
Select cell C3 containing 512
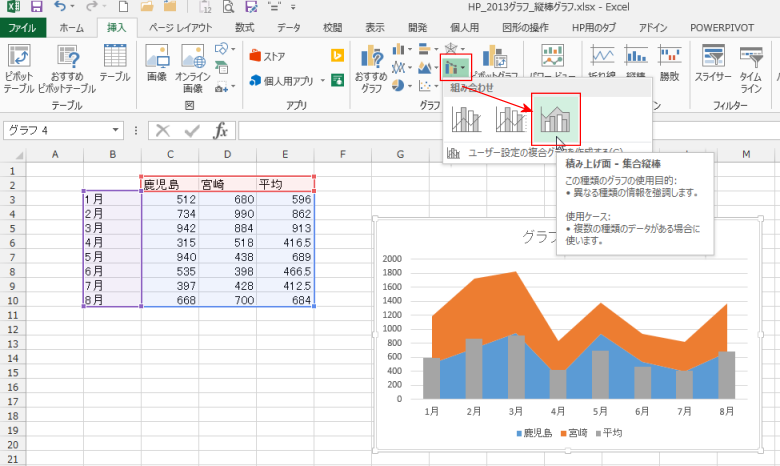pos(170,198)
